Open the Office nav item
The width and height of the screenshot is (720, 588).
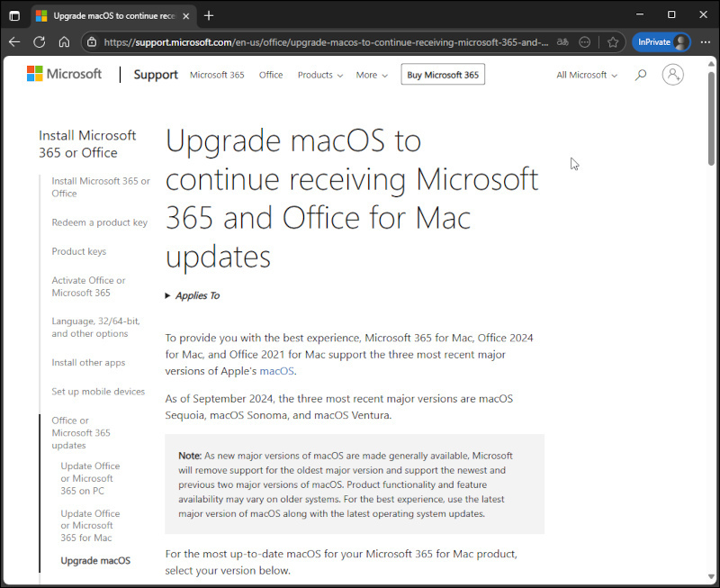[271, 75]
